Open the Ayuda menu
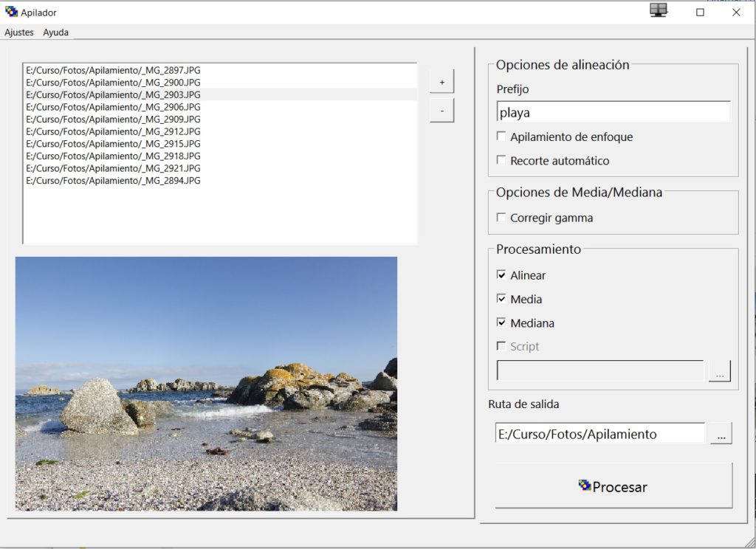Viewport: 756px width, 549px height. (55, 32)
